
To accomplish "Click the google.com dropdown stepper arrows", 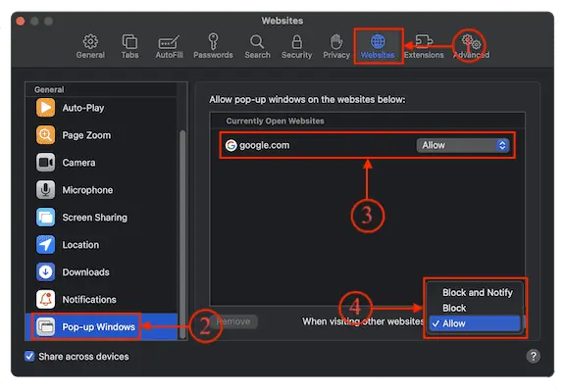I will pyautogui.click(x=502, y=145).
